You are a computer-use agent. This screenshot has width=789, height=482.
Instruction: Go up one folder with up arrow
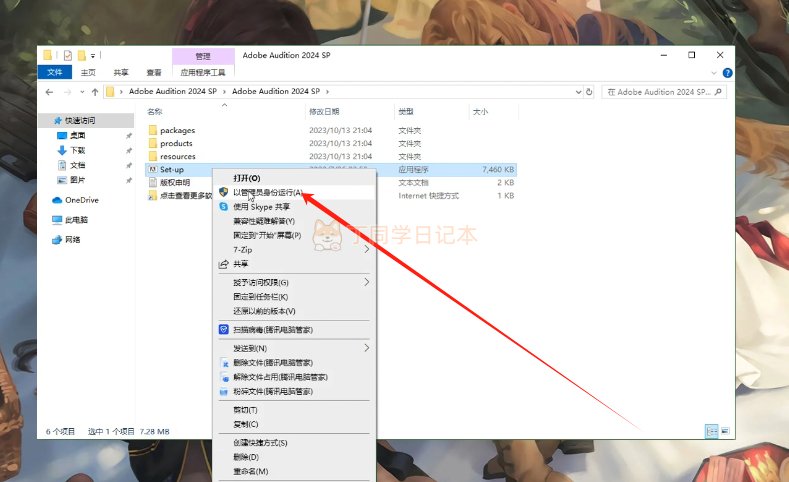click(95, 92)
